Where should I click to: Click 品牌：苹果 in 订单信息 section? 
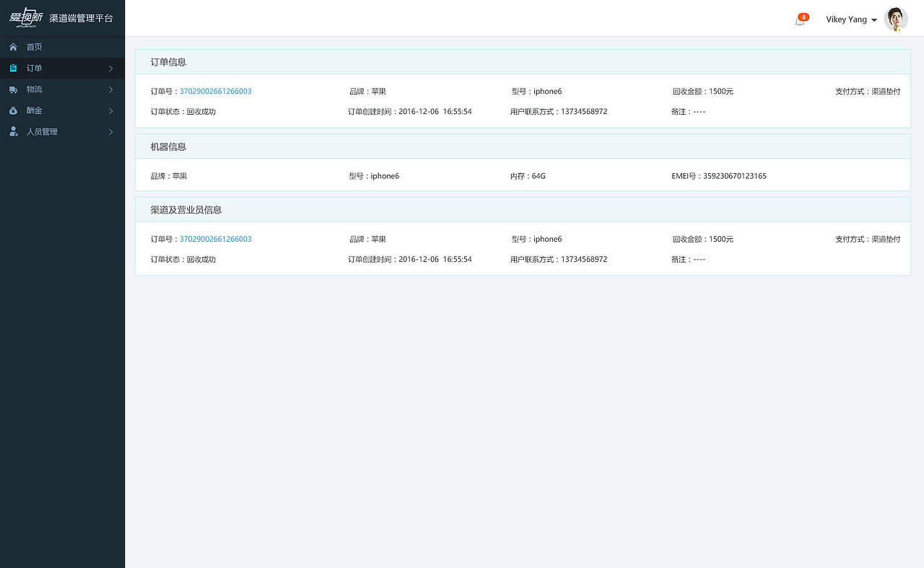(x=367, y=92)
